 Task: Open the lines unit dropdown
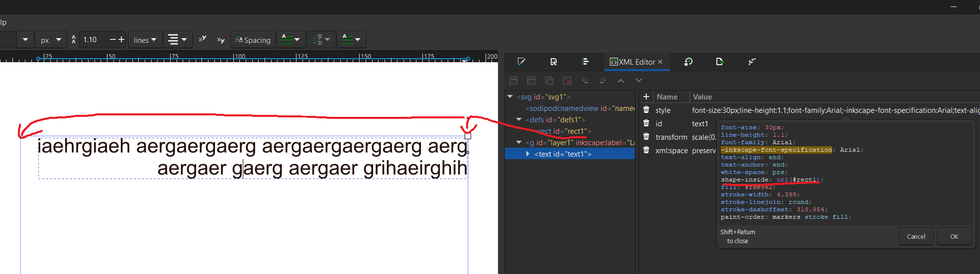(x=145, y=40)
